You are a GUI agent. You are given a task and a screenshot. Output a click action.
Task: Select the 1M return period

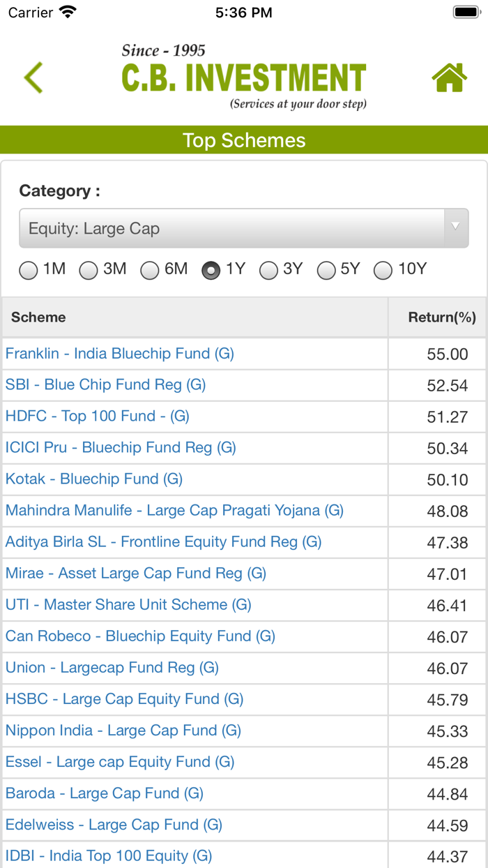point(28,270)
